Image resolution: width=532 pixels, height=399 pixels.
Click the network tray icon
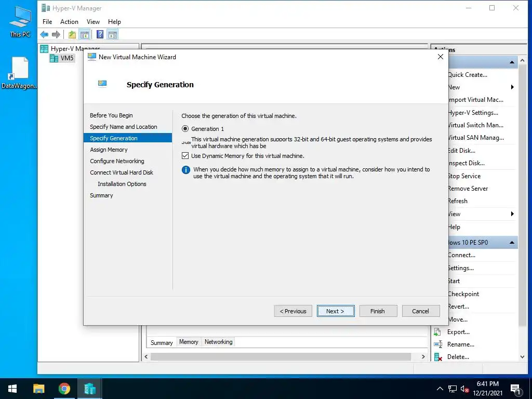tap(453, 389)
